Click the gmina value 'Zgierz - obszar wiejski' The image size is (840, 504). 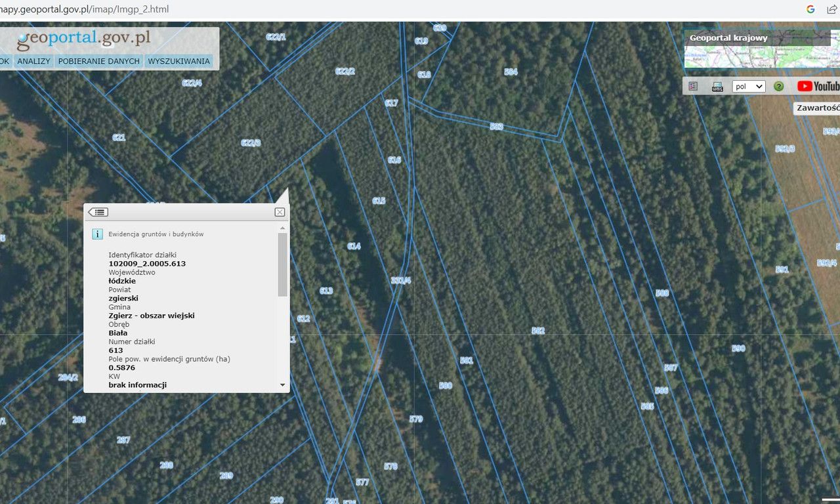point(152,316)
